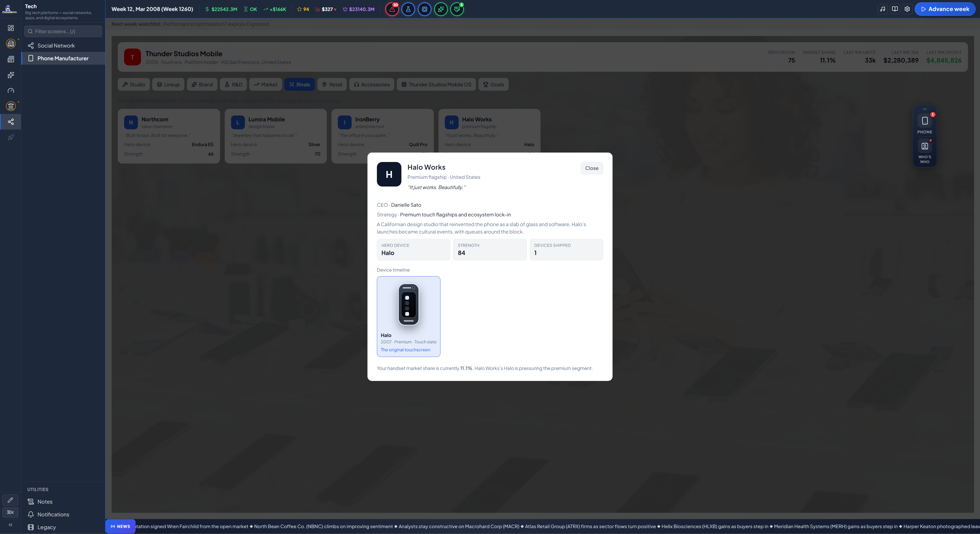Advance to the next week

(x=945, y=9)
